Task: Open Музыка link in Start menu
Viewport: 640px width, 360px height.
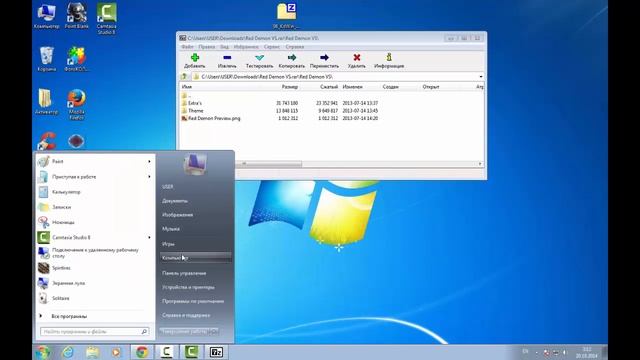Action: pyautogui.click(x=171, y=229)
